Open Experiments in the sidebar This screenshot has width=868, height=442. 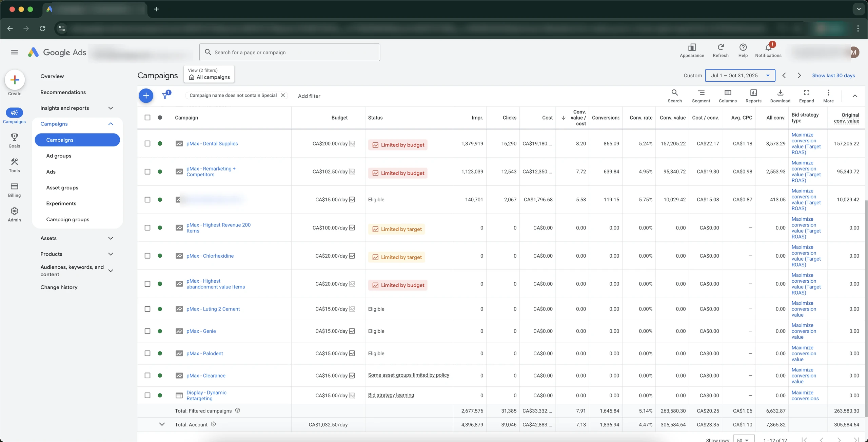[61, 204]
